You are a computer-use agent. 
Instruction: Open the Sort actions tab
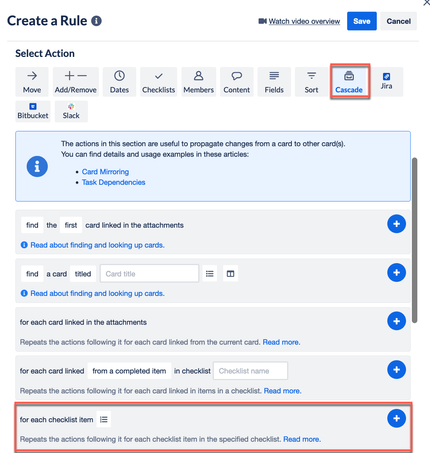click(x=311, y=82)
